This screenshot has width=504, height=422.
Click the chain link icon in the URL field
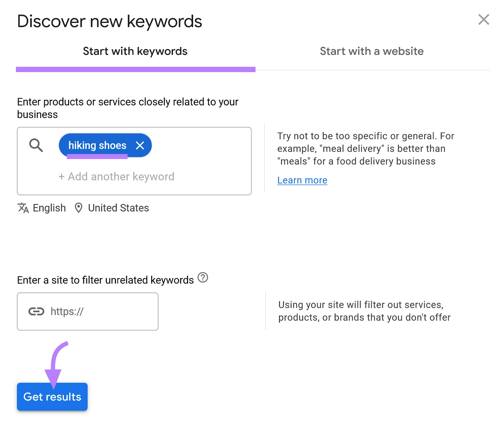pyautogui.click(x=36, y=312)
